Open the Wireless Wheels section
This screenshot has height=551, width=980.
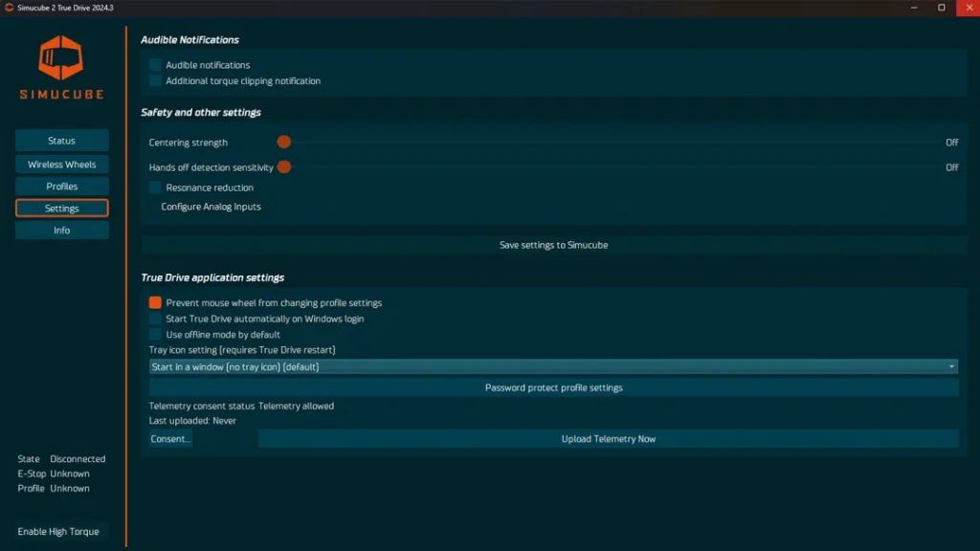[60, 164]
